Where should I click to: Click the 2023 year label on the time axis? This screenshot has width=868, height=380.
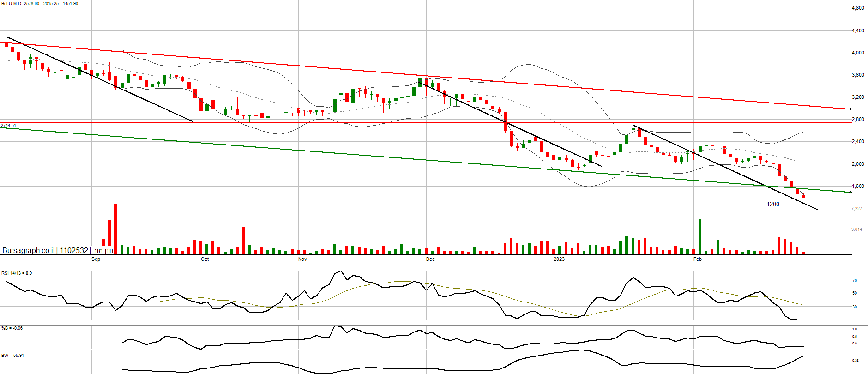[x=559, y=259]
